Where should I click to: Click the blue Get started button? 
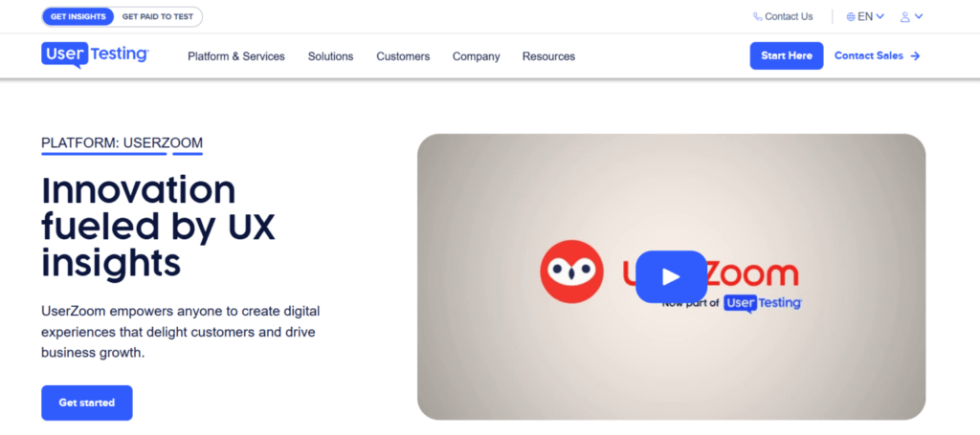(x=86, y=402)
